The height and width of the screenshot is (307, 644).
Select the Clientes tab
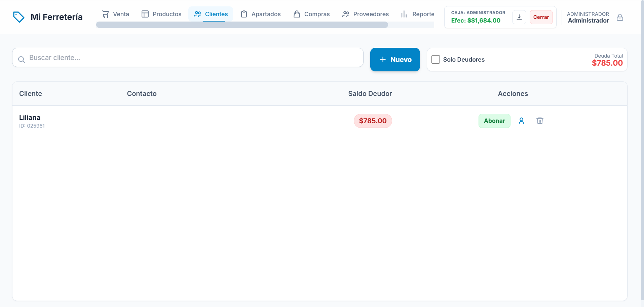(211, 14)
